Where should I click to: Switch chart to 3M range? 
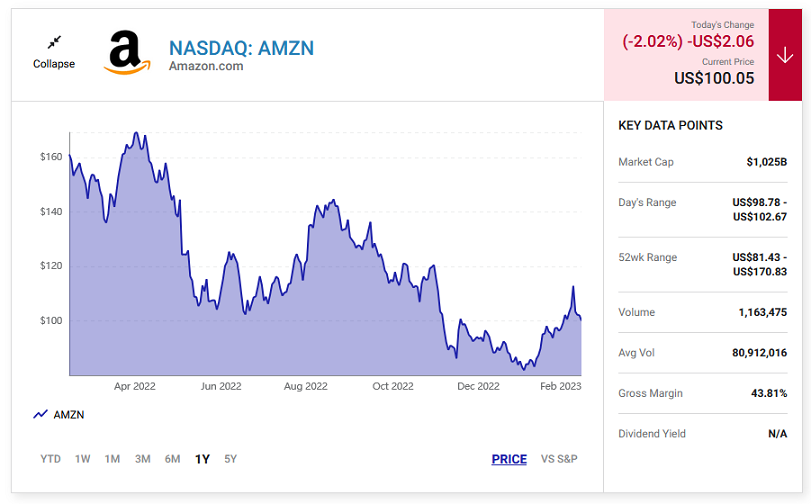pyautogui.click(x=142, y=459)
